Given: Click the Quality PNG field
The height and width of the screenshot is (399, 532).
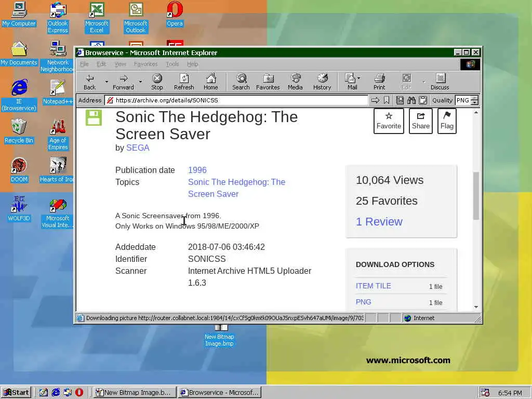Looking at the screenshot, I should tap(463, 100).
